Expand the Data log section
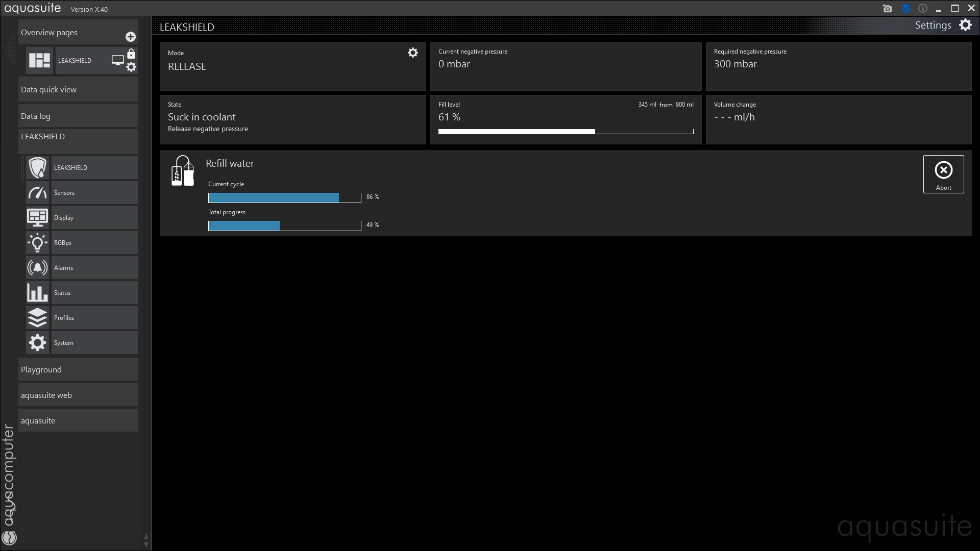 coord(78,116)
